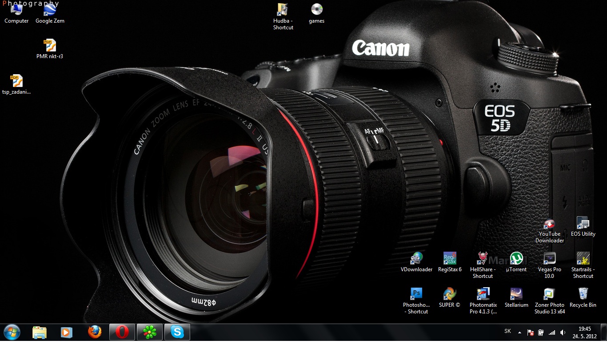
Task: Open Windows Explorer from the taskbar
Action: (40, 332)
